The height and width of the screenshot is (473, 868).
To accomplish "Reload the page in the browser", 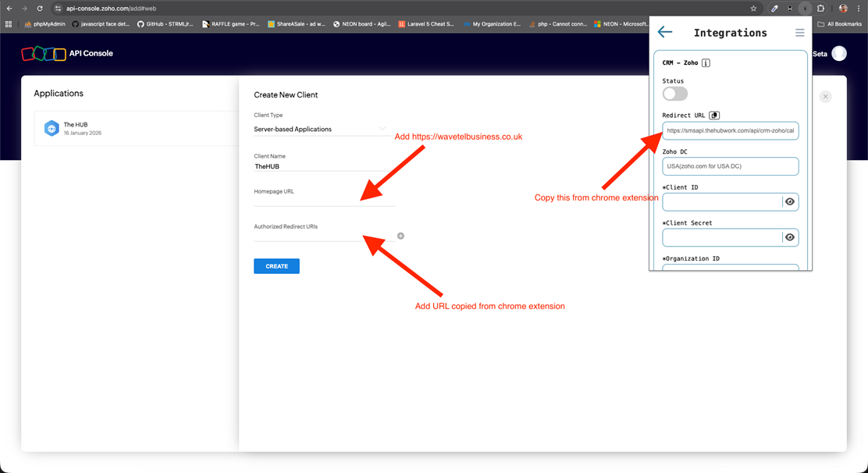I will (x=39, y=9).
